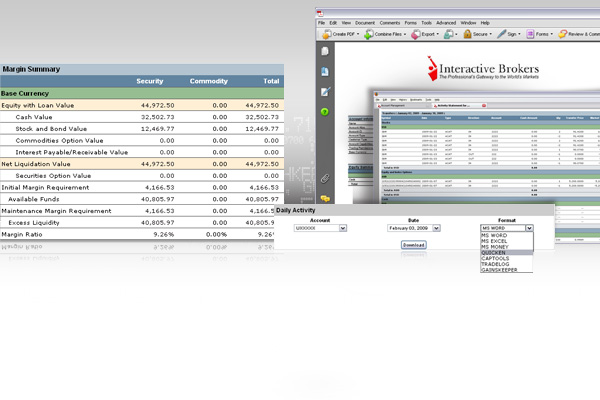This screenshot has height=400, width=600.
Task: Select MS WORD in format list
Action: [x=507, y=235]
